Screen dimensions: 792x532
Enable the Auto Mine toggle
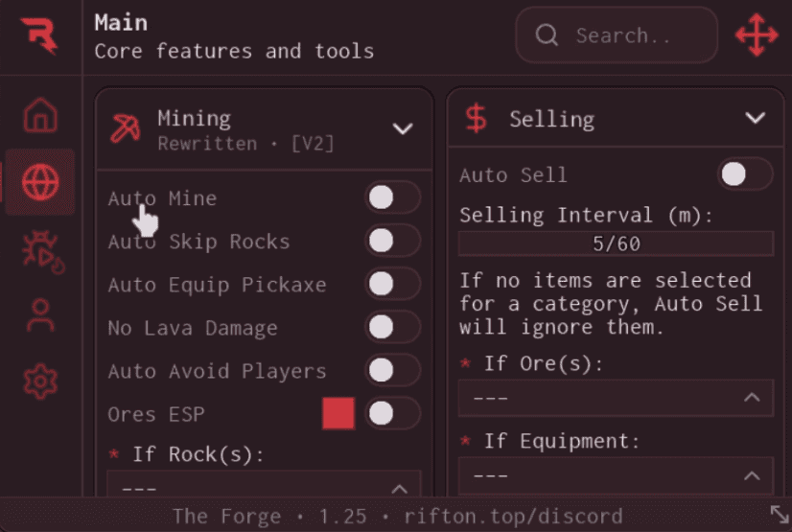[x=392, y=197]
